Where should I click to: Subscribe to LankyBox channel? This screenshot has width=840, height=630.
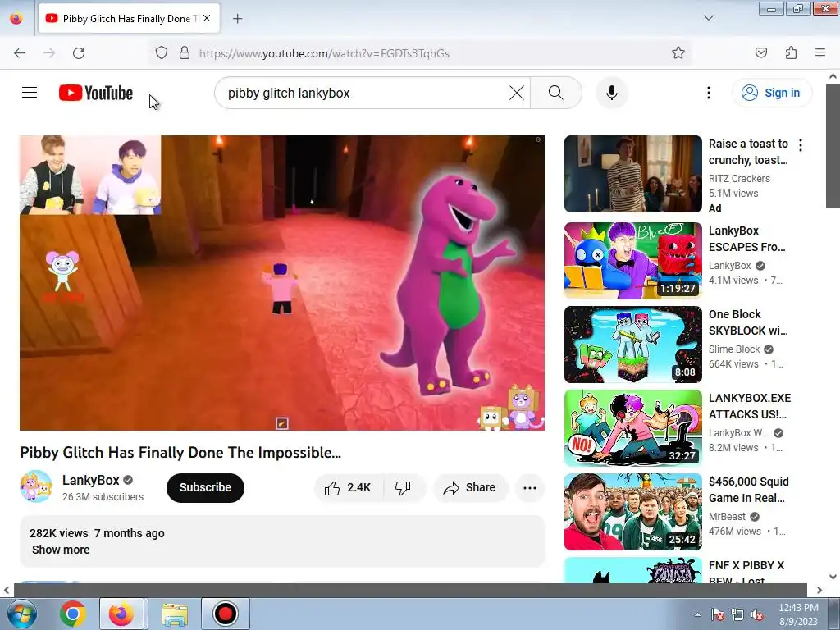click(x=205, y=487)
